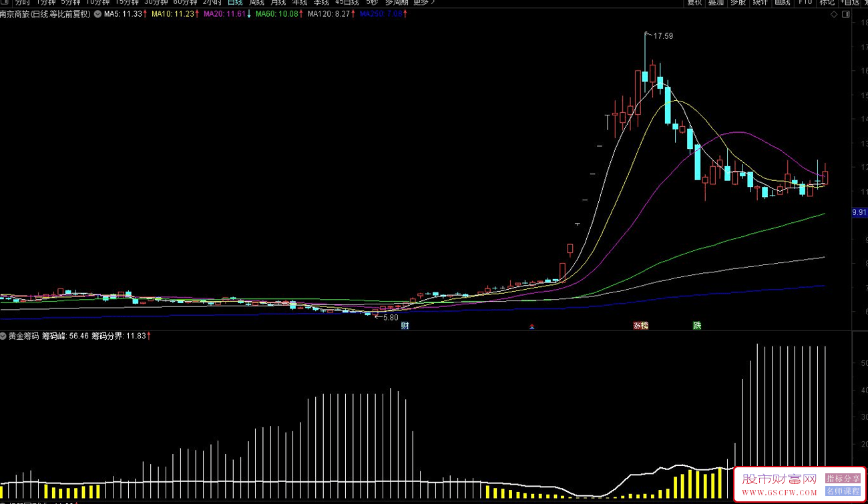
Task: Click the +自选 add to watchlist button
Action: click(849, 3)
